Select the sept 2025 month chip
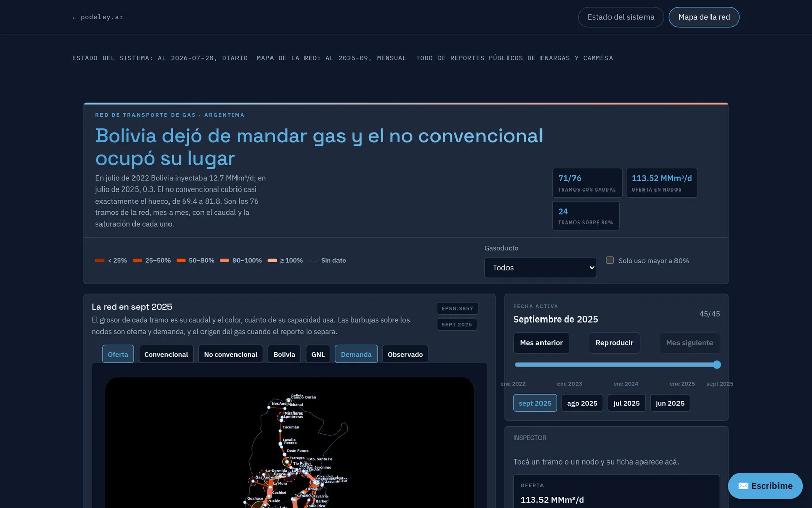This screenshot has height=508, width=812. coord(535,403)
